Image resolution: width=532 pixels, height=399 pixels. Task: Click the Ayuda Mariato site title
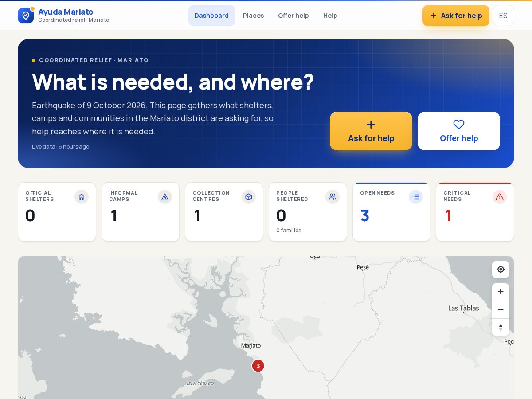(66, 12)
